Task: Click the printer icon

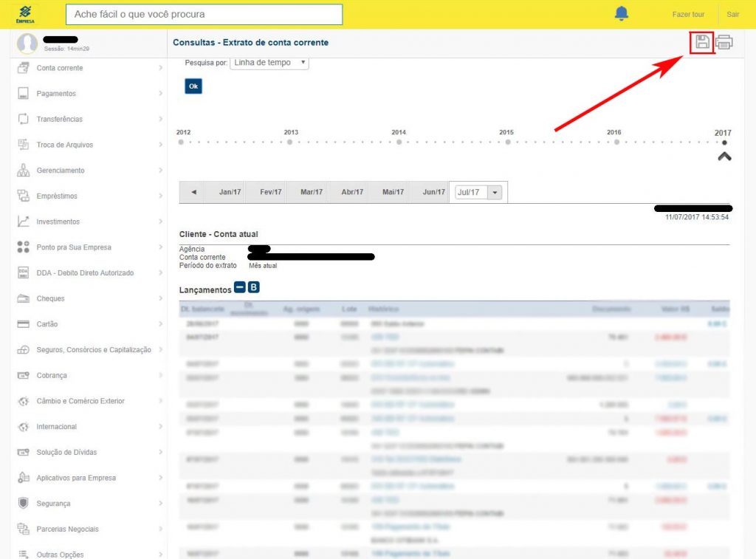Action: click(x=724, y=43)
